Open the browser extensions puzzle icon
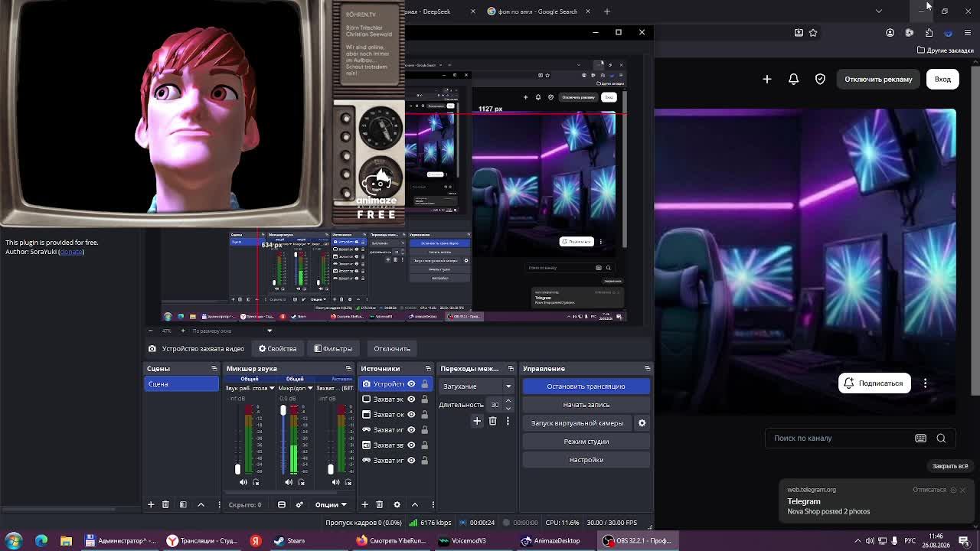 tap(929, 32)
